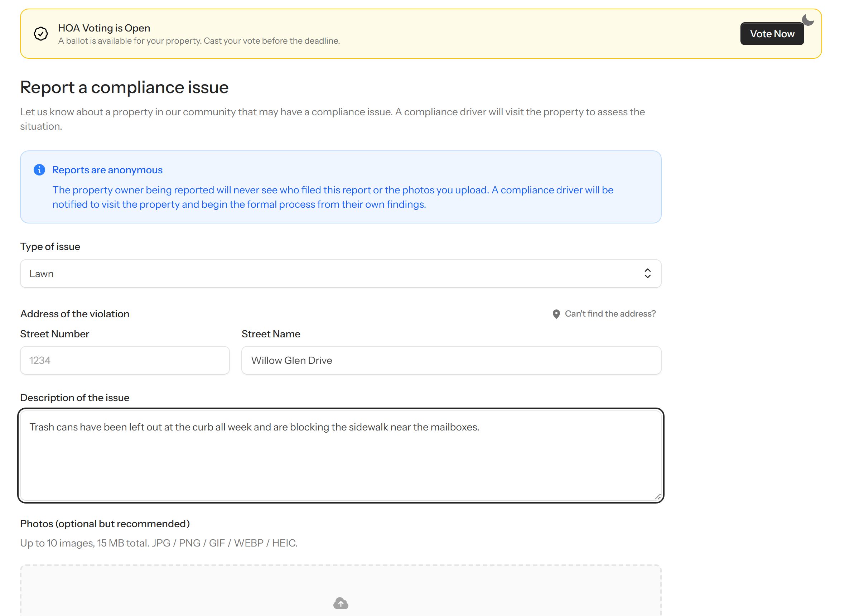Click the 'Up to 10 images, 15 MB total' hint text

coord(159,543)
